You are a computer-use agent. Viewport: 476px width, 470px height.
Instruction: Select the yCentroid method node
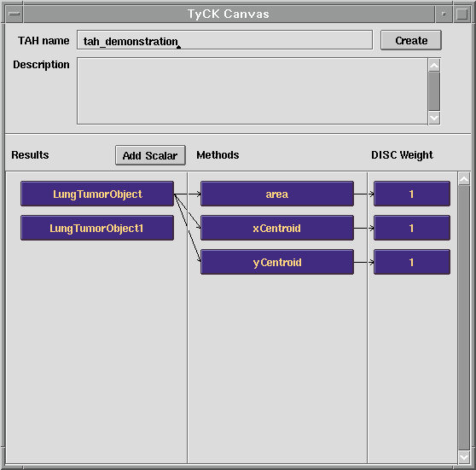click(277, 262)
